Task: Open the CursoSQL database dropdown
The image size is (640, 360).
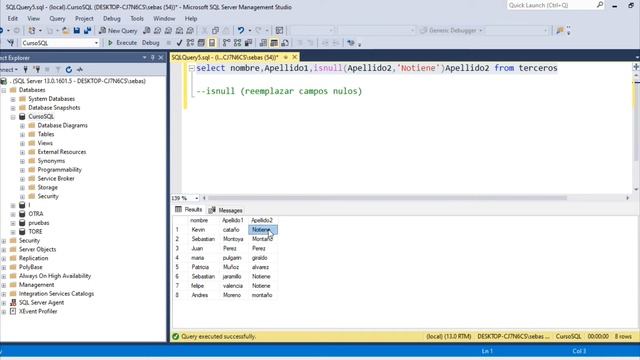Action: click(96, 43)
